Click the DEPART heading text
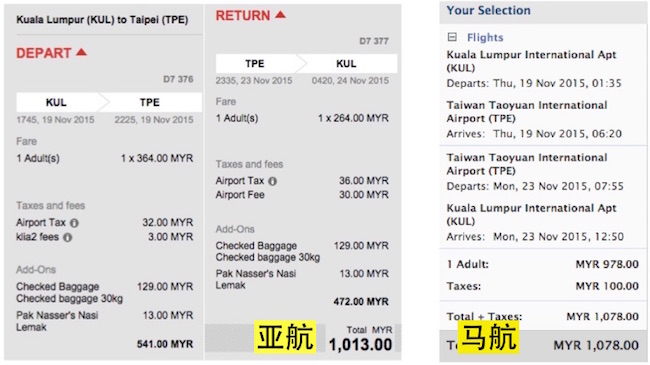The width and height of the screenshot is (650, 365). (x=44, y=53)
